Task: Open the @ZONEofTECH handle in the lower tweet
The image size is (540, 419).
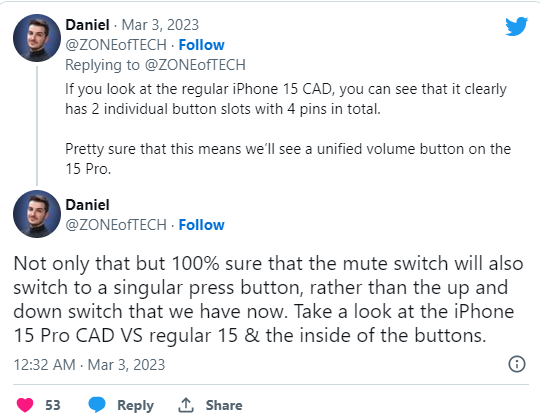Action: pyautogui.click(x=116, y=225)
